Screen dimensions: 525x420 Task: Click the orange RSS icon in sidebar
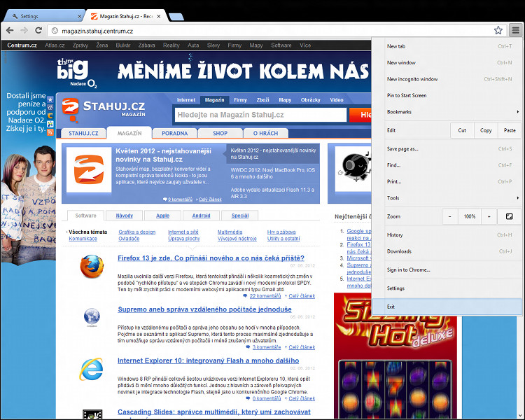pyautogui.click(x=50, y=132)
